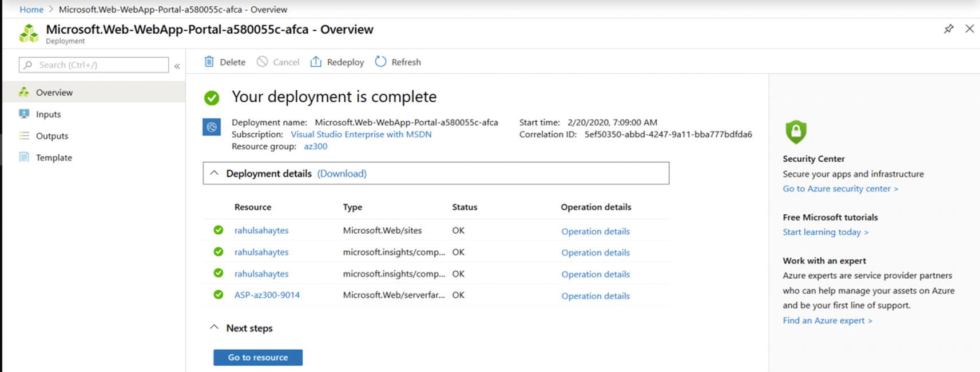Click the Microsoft.Web/sites type cell
The width and height of the screenshot is (980, 372).
tap(382, 230)
